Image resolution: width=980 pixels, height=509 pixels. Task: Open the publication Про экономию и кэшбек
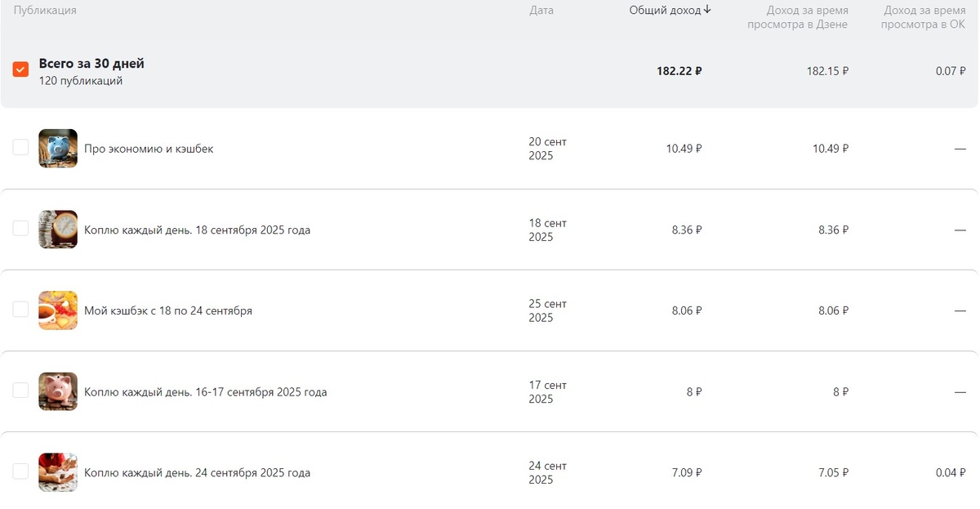tap(149, 149)
